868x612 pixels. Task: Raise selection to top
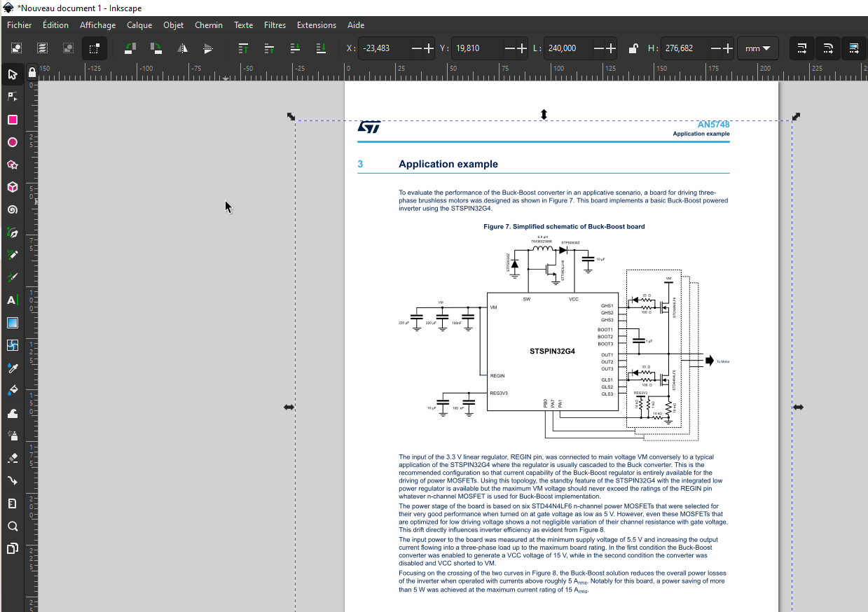click(243, 48)
